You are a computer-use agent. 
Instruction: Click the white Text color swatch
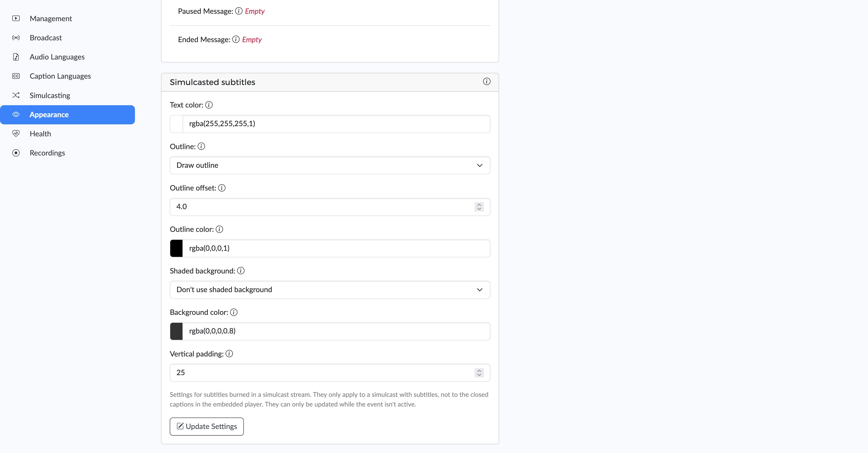coord(176,124)
